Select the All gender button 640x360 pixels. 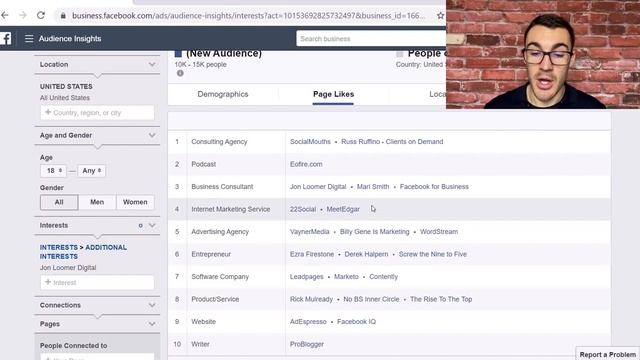pos(59,202)
